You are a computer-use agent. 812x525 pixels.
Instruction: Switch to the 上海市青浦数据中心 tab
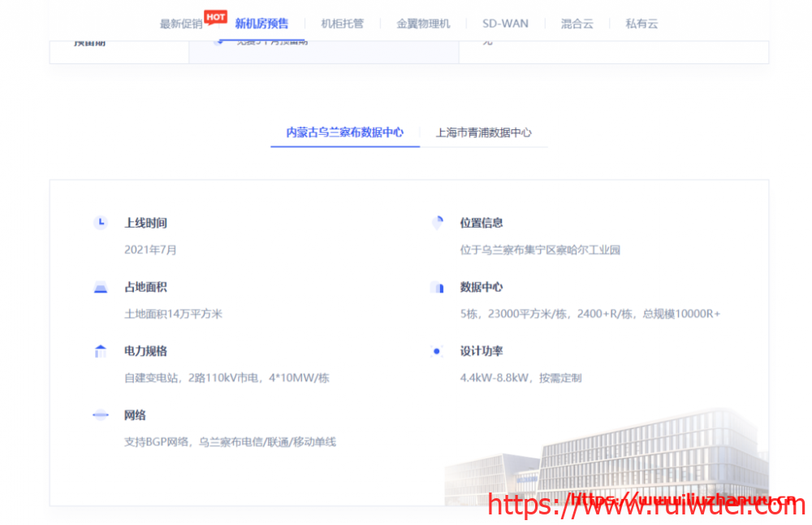point(483,132)
